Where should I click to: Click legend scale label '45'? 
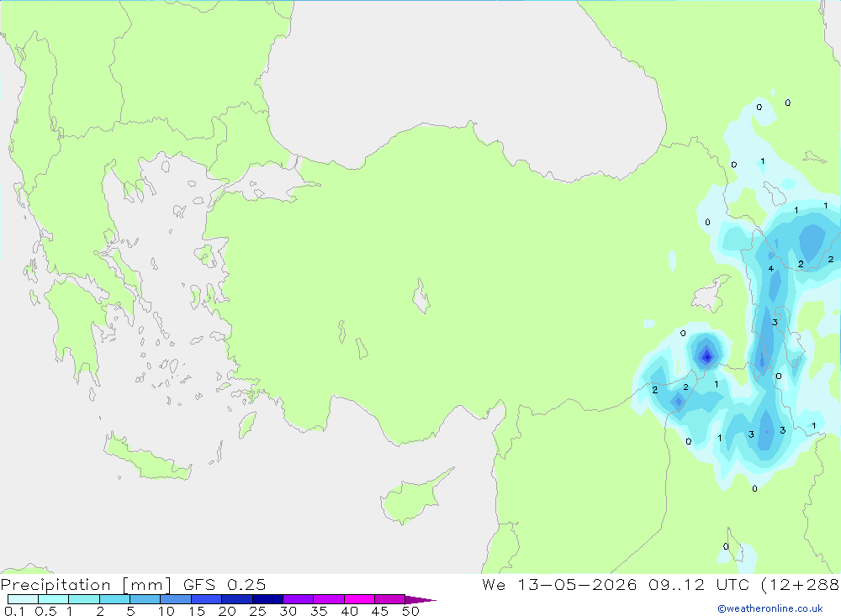point(380,611)
